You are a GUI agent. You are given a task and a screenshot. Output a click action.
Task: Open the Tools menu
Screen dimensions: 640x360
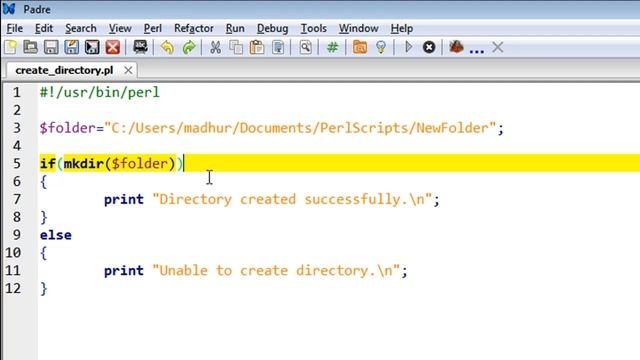(313, 28)
